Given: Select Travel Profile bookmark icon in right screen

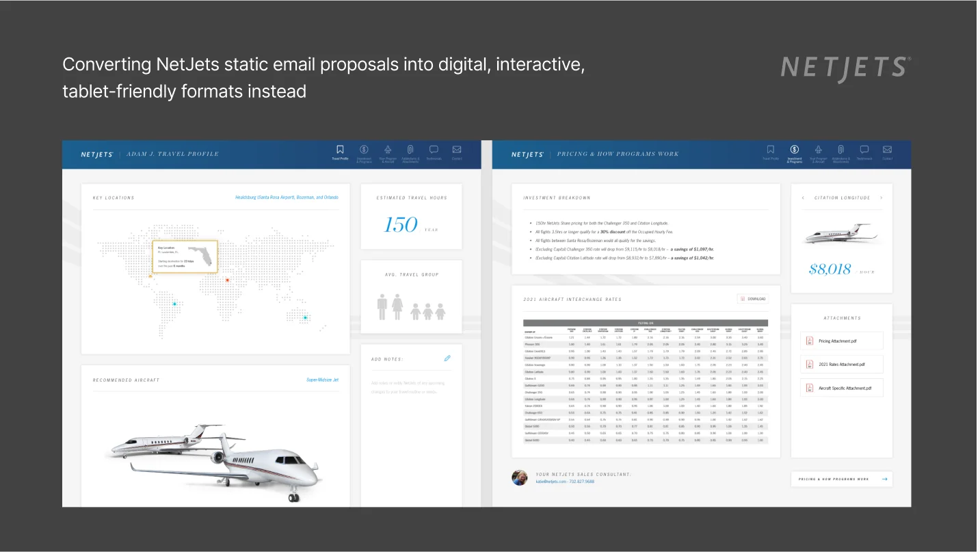Looking at the screenshot, I should (x=771, y=149).
